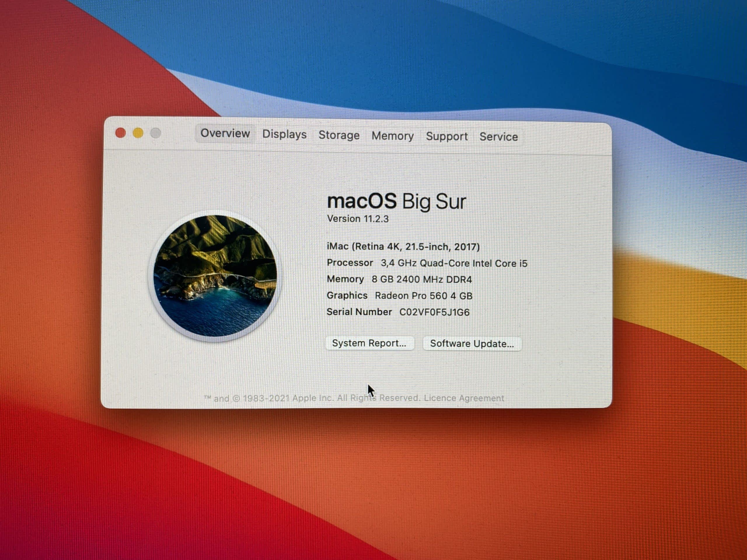Show the Support tab

(x=446, y=136)
